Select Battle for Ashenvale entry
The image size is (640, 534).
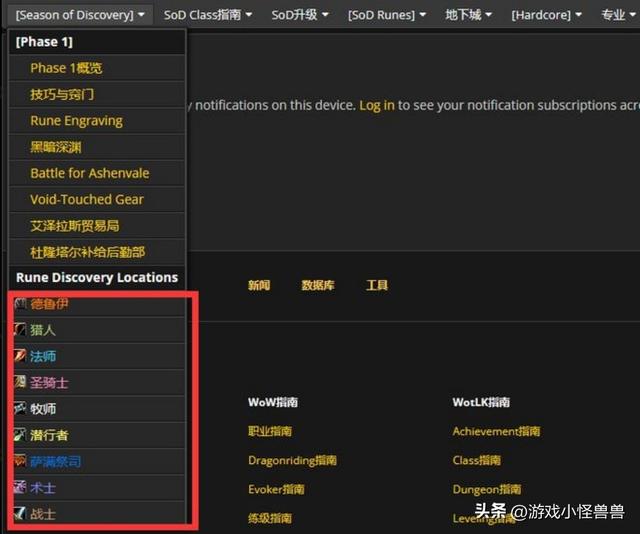pyautogui.click(x=97, y=173)
